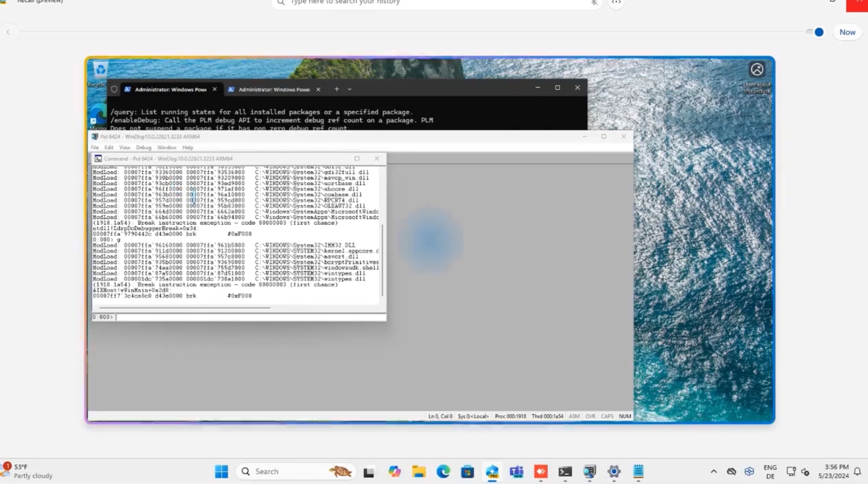Open the WinDbg View menu
This screenshot has width=868, height=484.
125,148
